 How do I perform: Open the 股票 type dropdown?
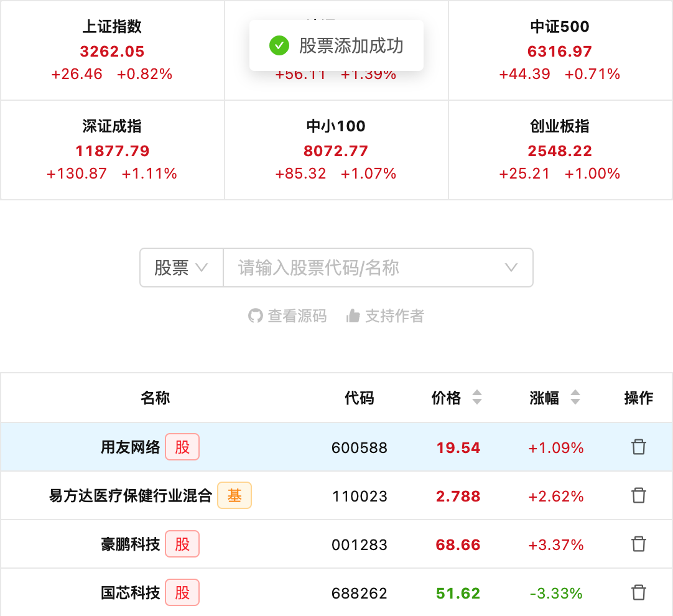coord(181,268)
